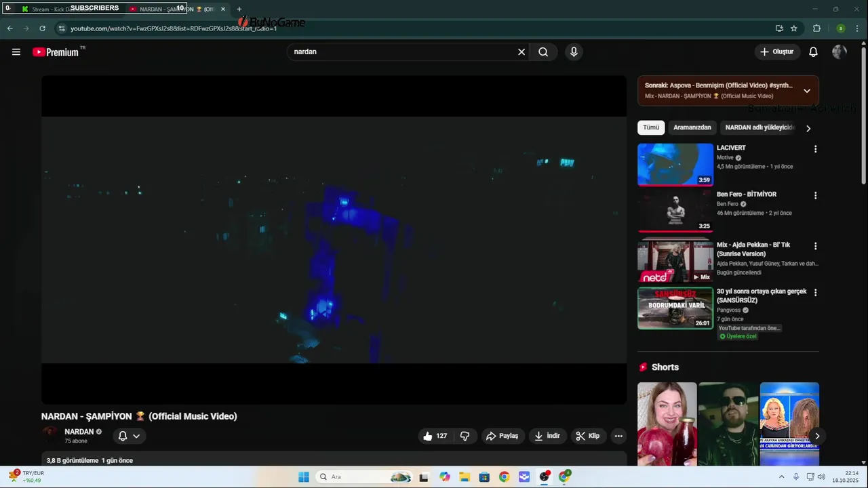Open NARDAN channel name link
Image resolution: width=868 pixels, height=488 pixels.
point(79,432)
